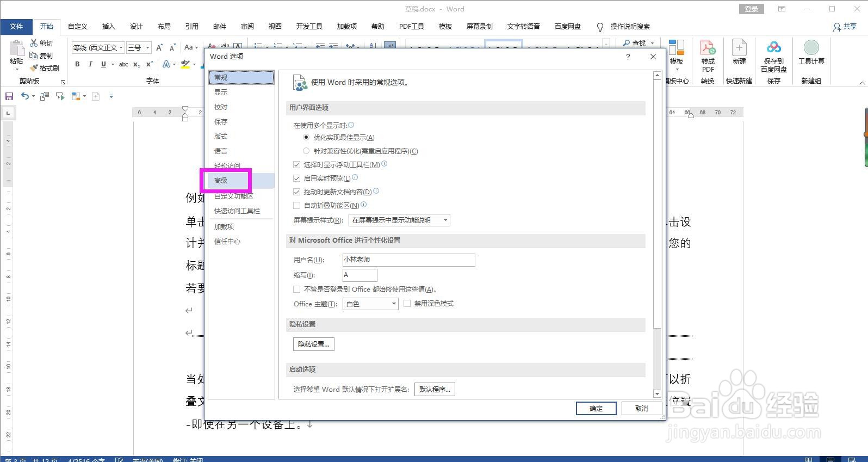Decrease font size with the shrink font icon
868x462 pixels.
[x=172, y=47]
